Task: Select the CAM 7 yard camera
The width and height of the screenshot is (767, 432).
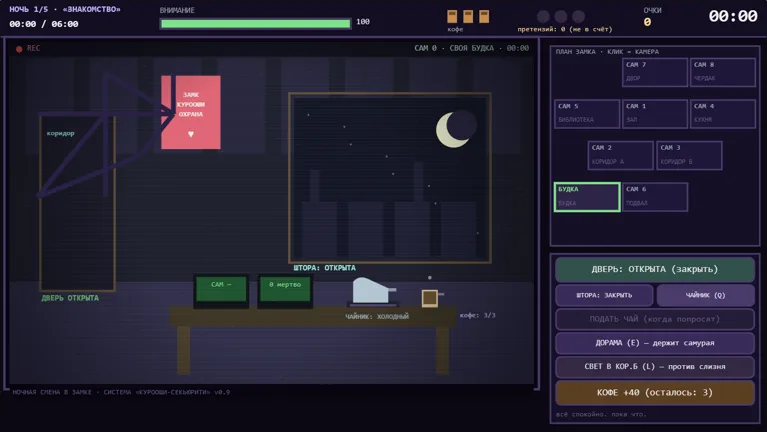Action: pyautogui.click(x=654, y=72)
